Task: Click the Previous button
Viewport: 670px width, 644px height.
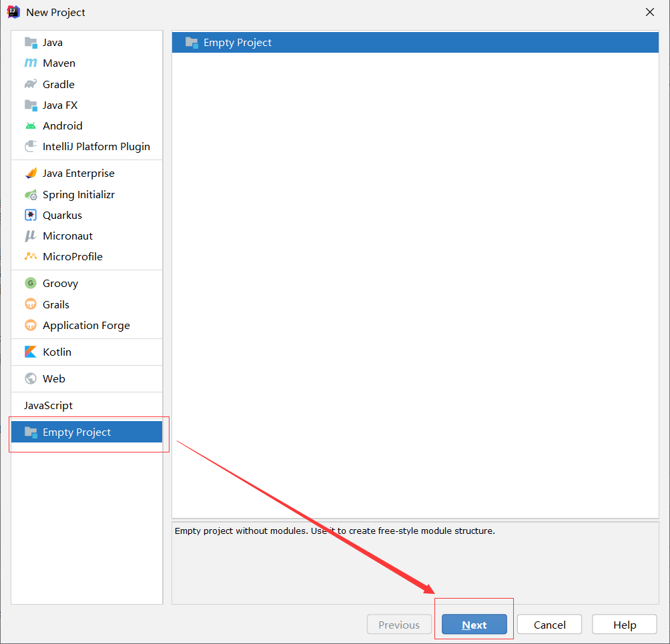Action: [x=399, y=625]
